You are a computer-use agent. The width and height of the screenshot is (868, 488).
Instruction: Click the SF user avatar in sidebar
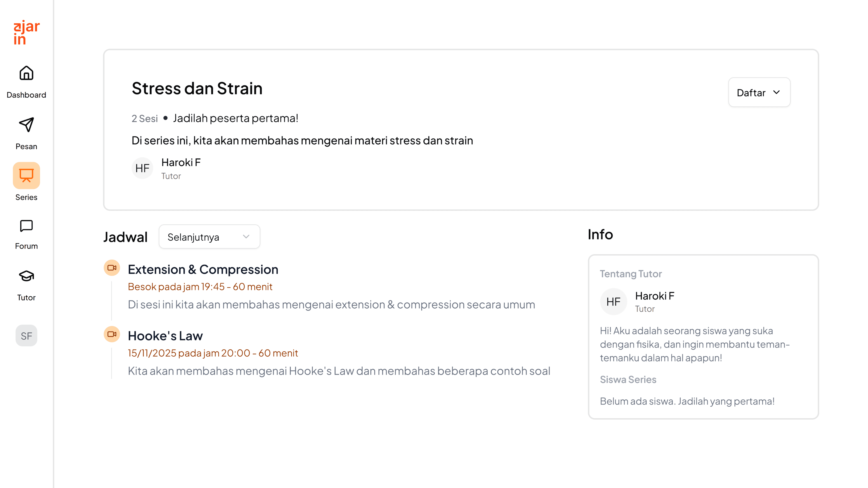click(x=26, y=336)
